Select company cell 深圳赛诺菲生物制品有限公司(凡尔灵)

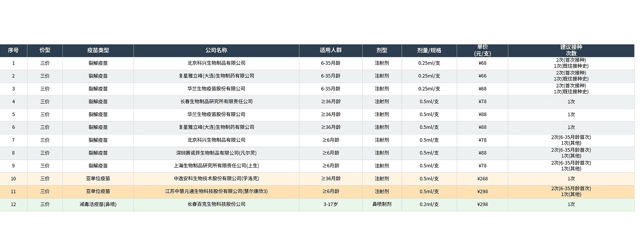pyautogui.click(x=216, y=153)
